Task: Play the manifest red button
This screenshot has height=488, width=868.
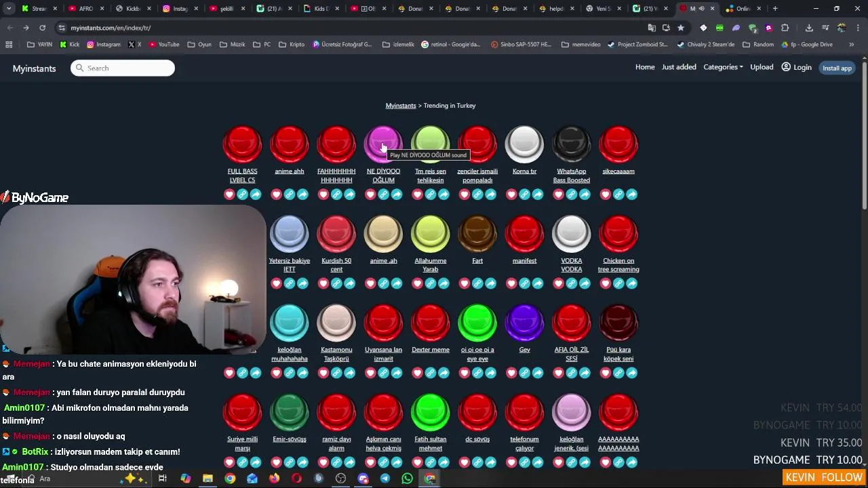Action: [524, 234]
